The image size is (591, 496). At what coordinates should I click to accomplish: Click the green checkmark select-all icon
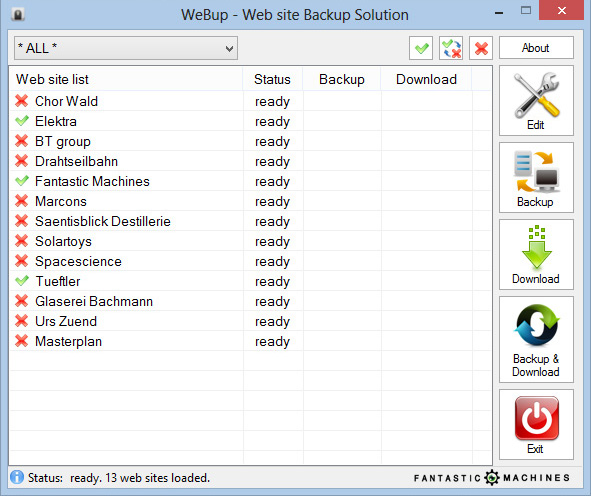click(421, 48)
